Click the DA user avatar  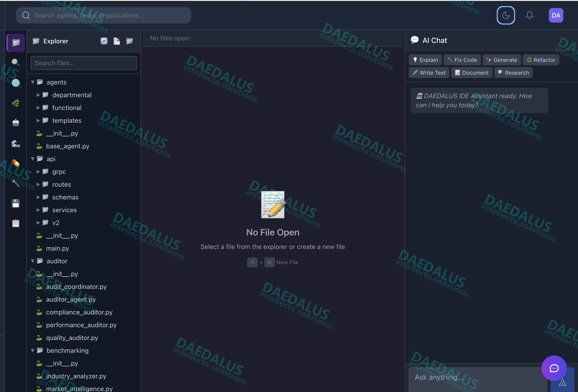(556, 16)
